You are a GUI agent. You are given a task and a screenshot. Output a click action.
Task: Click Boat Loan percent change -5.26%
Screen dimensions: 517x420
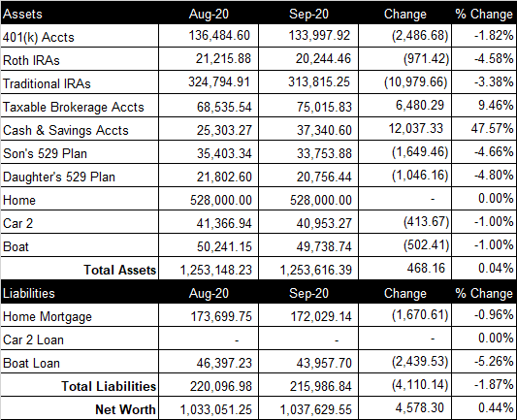coord(494,362)
